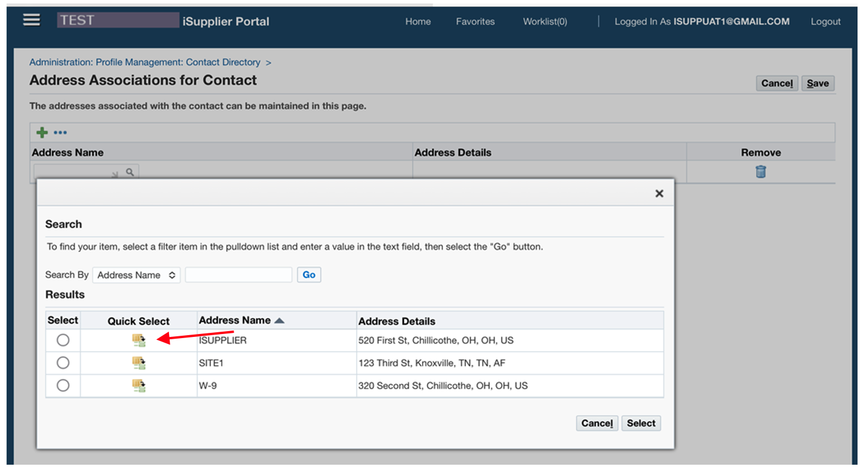Open the Search By Address Name dropdown
Screen dimensions: 868x474
(137, 275)
